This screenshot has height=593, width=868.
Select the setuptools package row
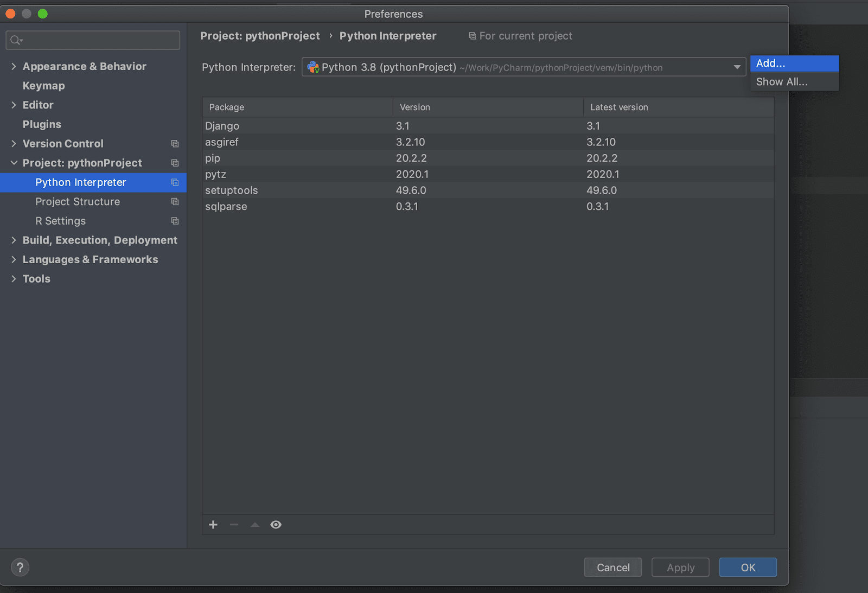tap(488, 190)
